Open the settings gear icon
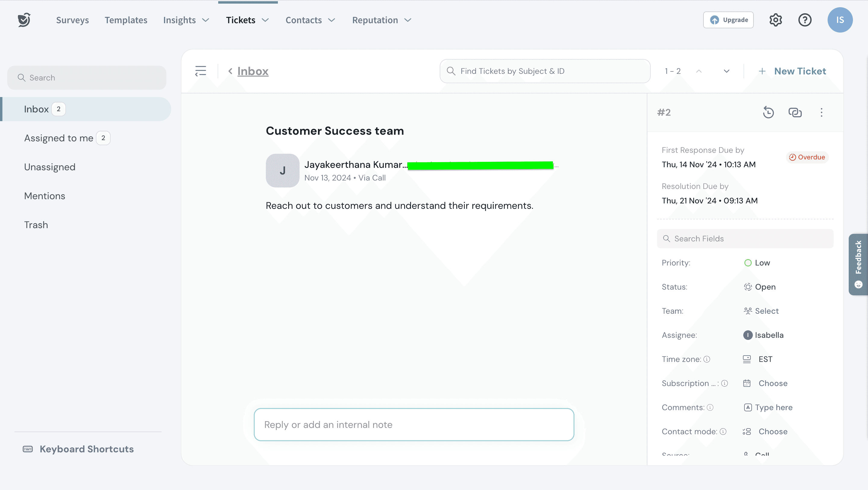Image resolution: width=868 pixels, height=490 pixels. pyautogui.click(x=775, y=20)
